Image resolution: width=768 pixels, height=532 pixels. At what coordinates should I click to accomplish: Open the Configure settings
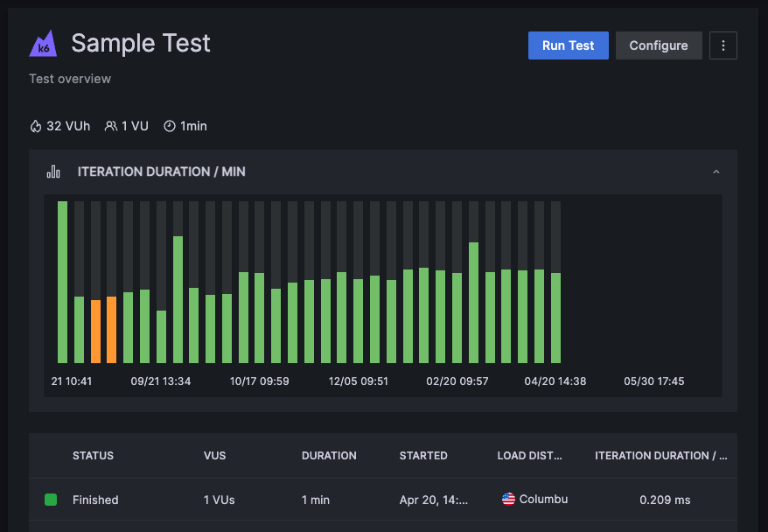659,45
